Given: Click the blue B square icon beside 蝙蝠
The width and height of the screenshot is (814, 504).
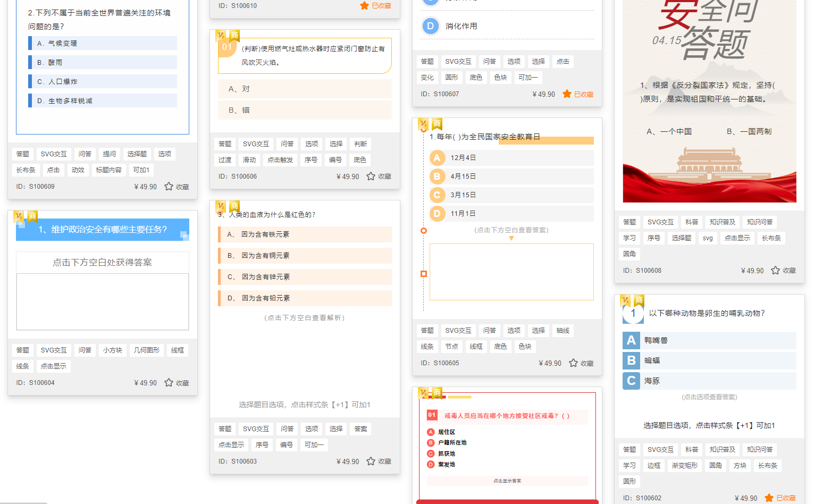Looking at the screenshot, I should 631,360.
